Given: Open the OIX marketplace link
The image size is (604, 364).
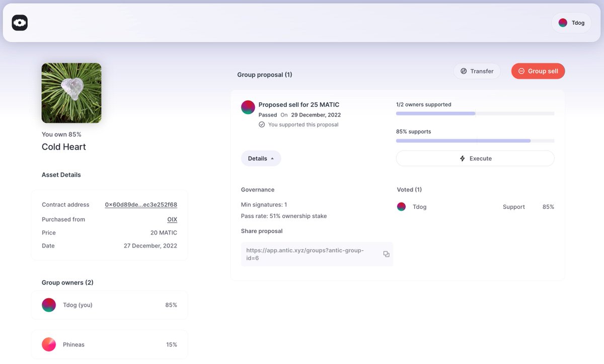Looking at the screenshot, I should click(x=172, y=220).
